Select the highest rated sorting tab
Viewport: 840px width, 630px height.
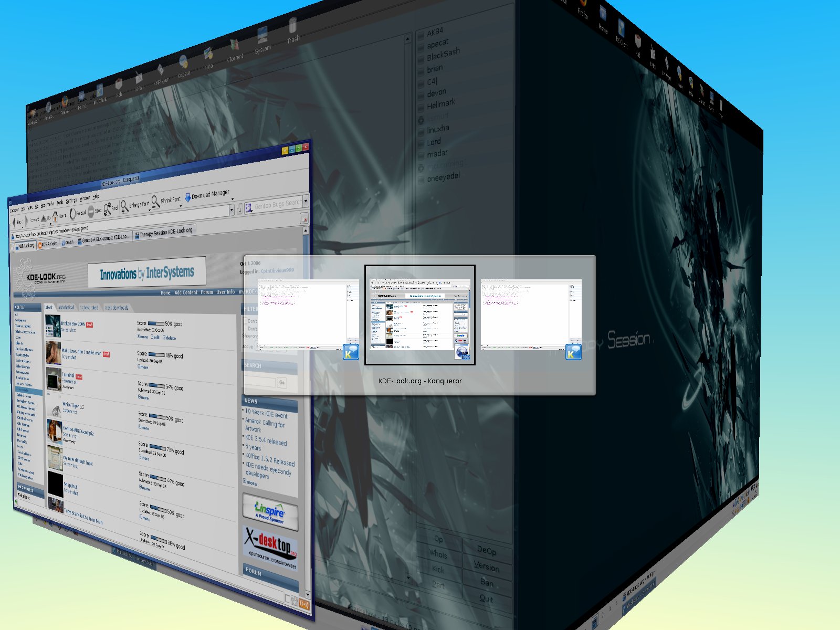(89, 308)
